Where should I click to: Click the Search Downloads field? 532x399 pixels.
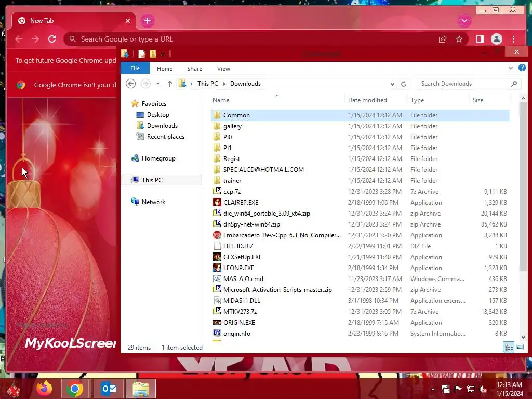click(469, 84)
